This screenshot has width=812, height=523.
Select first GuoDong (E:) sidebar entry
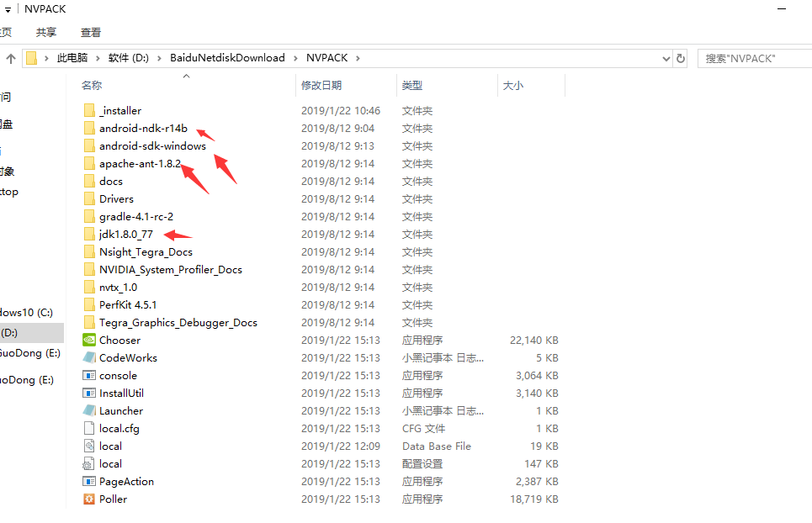pos(30,353)
